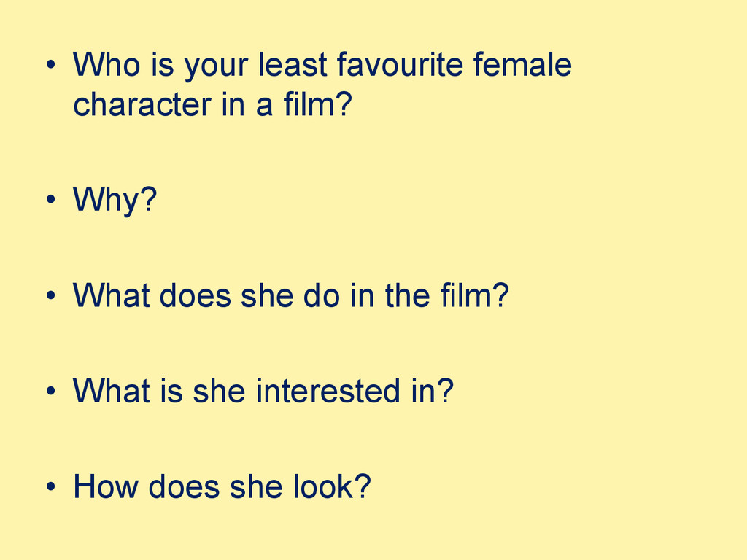Click the word 'female' in the first question
The image size is (747, 560).
[522, 64]
